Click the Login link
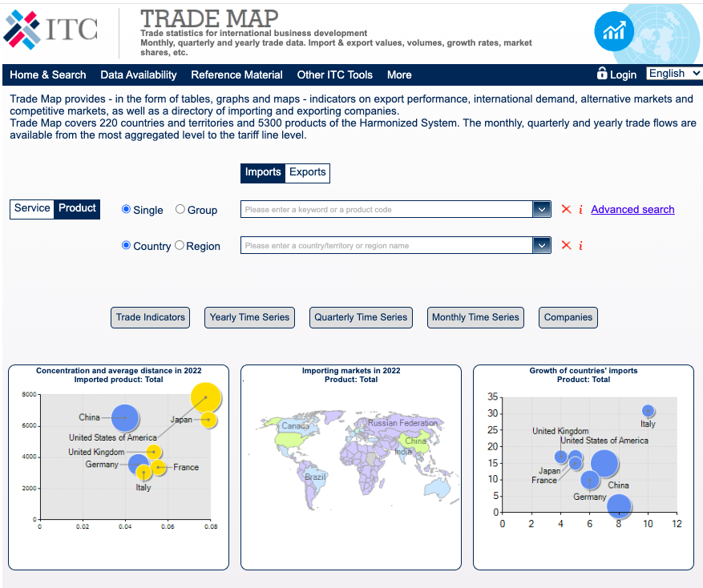Screen dimensions: 703x588 point(623,75)
